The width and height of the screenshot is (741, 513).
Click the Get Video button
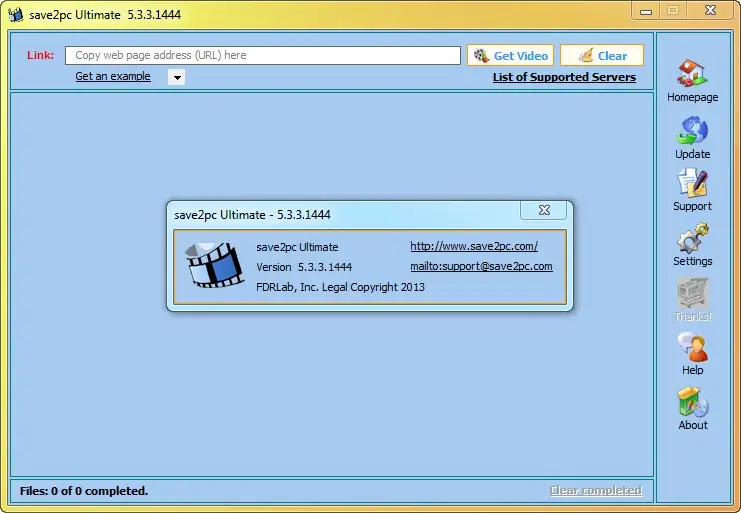[510, 55]
